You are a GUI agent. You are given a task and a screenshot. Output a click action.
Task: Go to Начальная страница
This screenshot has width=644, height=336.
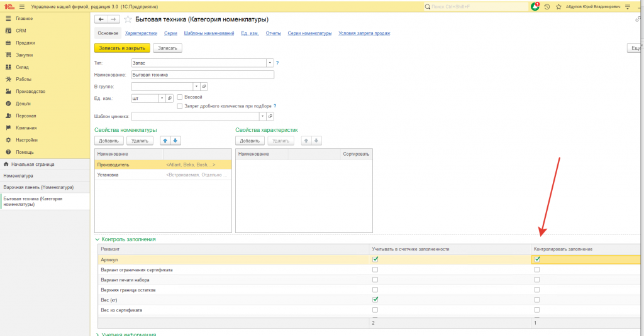pyautogui.click(x=33, y=164)
